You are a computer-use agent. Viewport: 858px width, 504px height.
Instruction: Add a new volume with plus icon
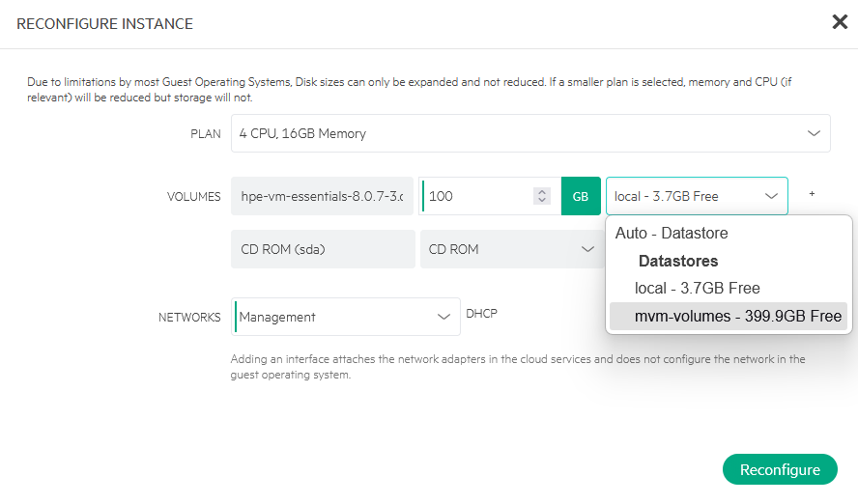pos(812,194)
